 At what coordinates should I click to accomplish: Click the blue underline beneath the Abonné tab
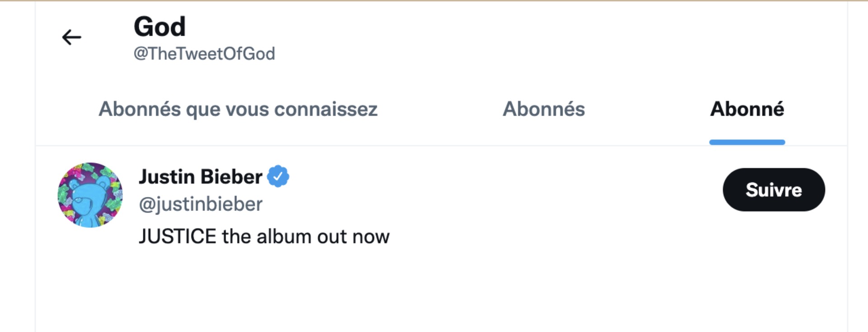click(x=747, y=142)
